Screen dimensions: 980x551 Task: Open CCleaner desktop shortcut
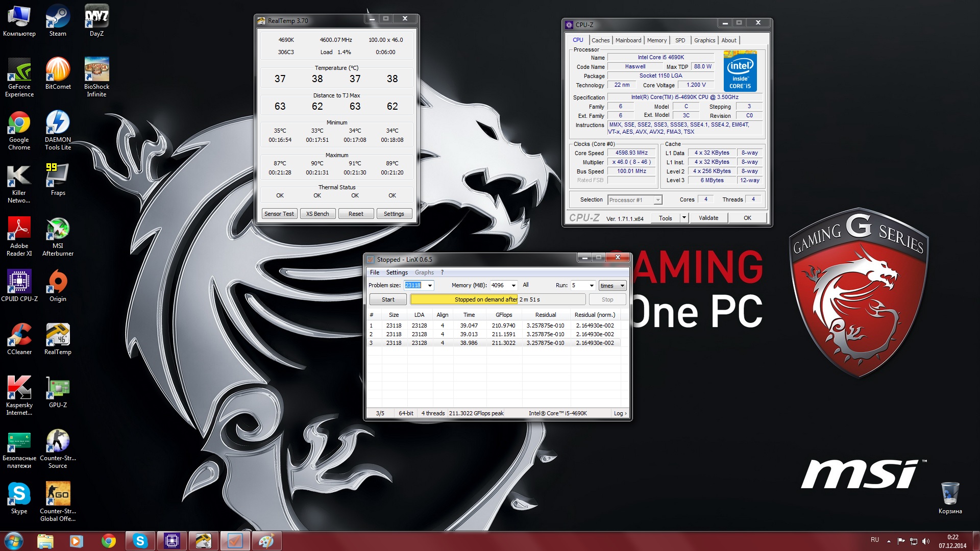[19, 339]
